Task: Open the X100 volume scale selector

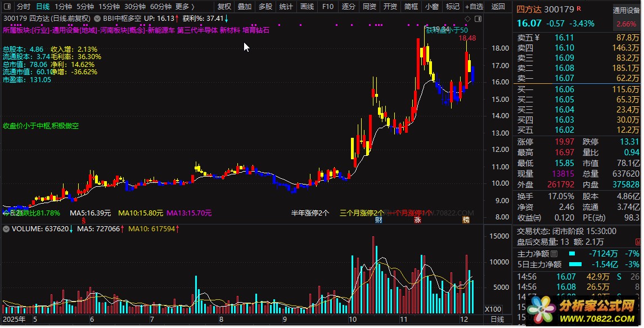Action: [493, 309]
